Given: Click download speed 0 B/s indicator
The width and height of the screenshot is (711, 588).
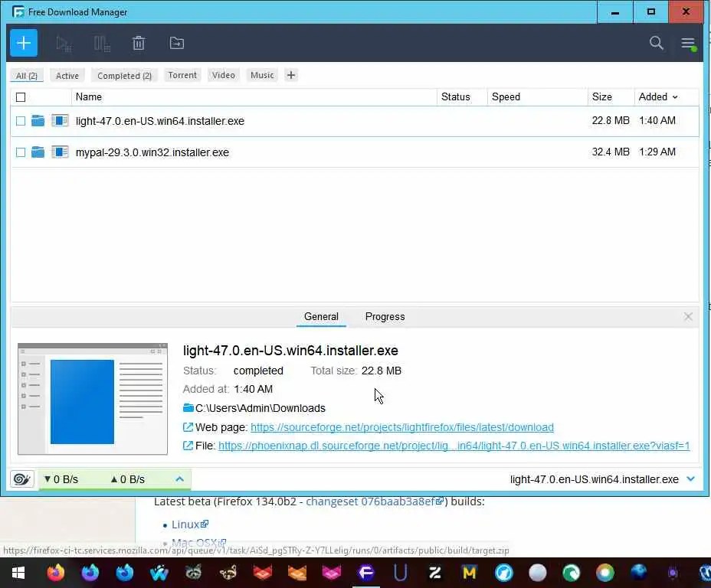Looking at the screenshot, I should (61, 479).
